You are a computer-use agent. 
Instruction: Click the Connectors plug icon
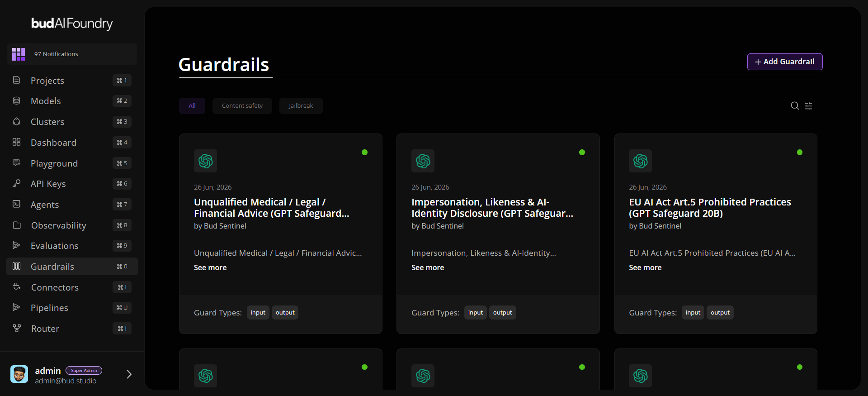coord(17,287)
